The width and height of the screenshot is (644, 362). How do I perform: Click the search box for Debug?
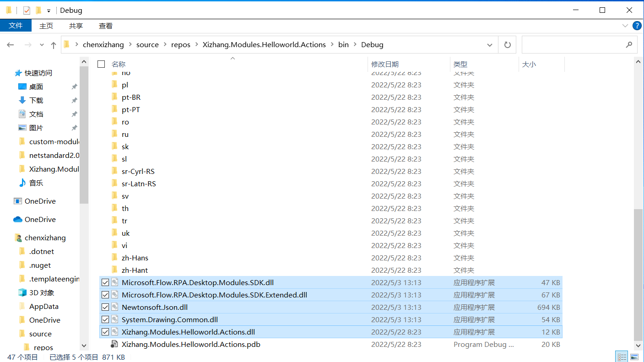579,45
